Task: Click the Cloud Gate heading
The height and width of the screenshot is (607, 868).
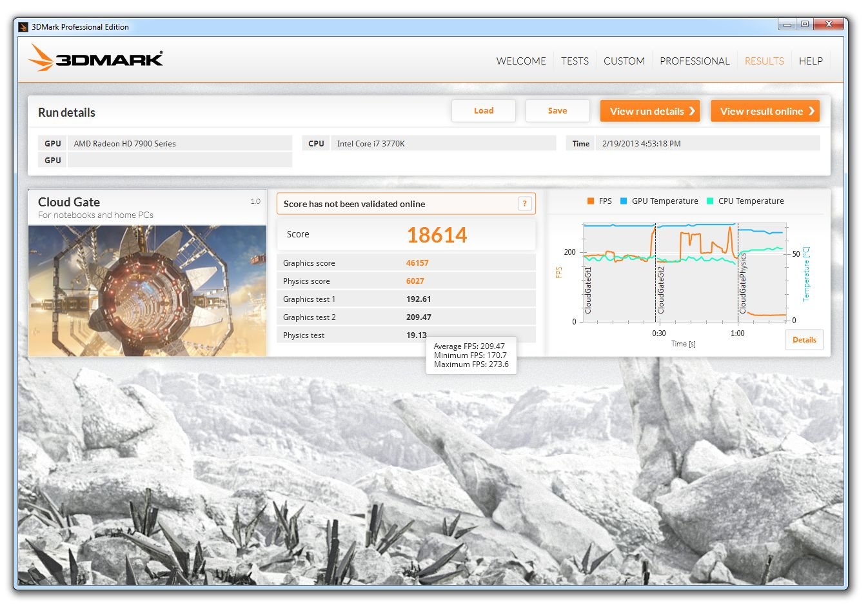Action: click(69, 202)
